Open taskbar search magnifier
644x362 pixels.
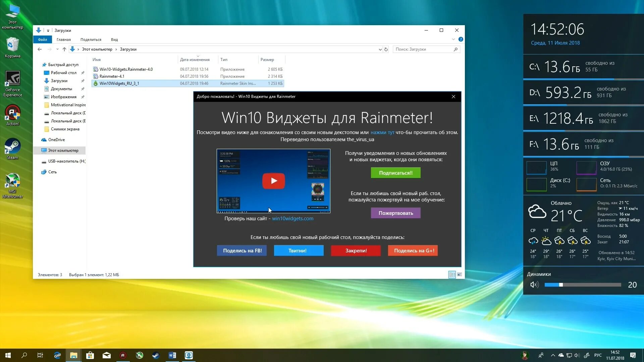pyautogui.click(x=24, y=355)
